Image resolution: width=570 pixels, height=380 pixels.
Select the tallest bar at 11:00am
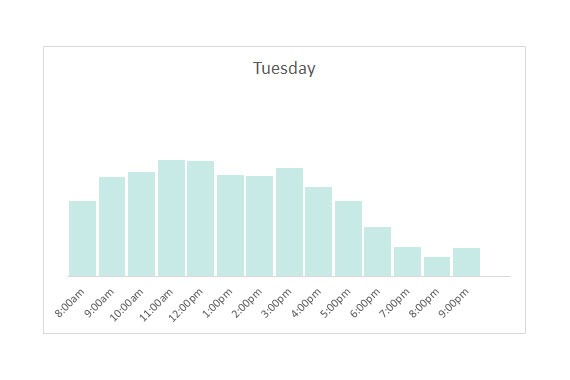pos(172,218)
